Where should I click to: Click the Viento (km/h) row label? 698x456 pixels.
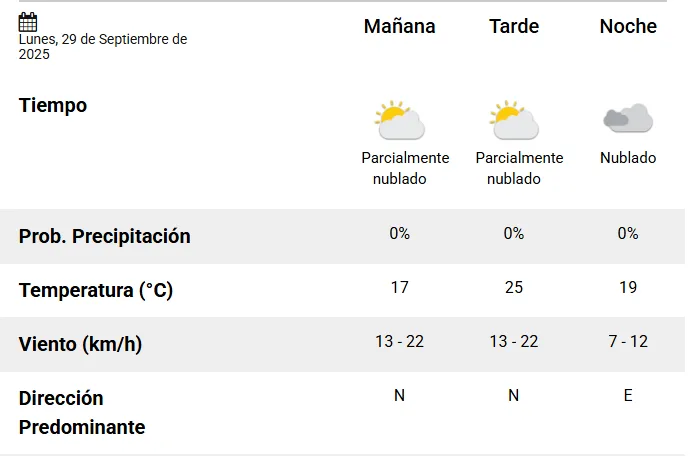click(81, 345)
